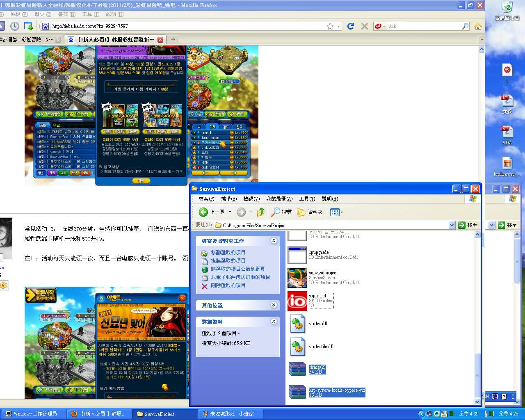Click the views icon in Explorer toolbar
The image size is (525, 420).
pos(335,212)
